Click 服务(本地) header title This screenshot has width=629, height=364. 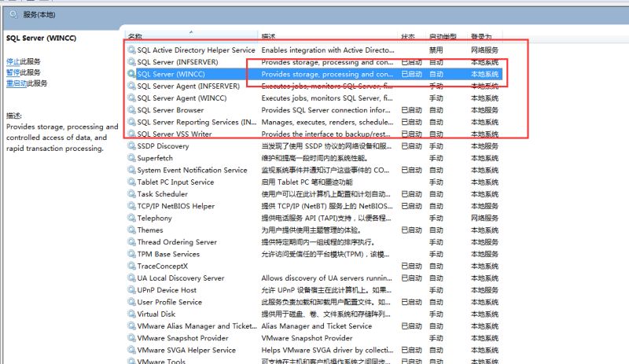coord(39,15)
